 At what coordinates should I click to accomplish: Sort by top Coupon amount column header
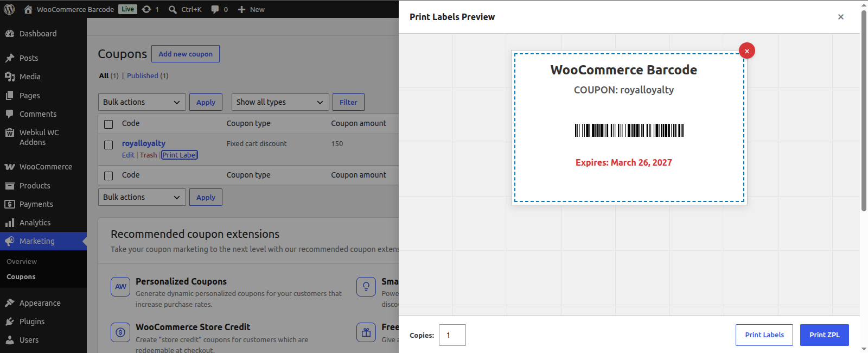(x=359, y=123)
